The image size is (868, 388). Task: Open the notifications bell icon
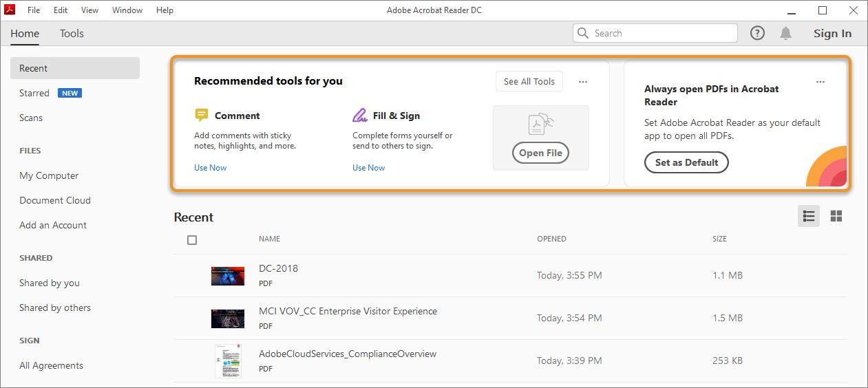click(785, 33)
